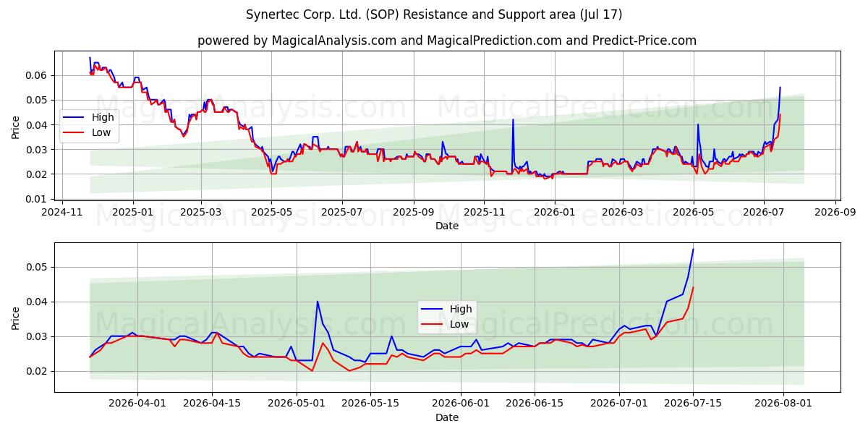Image resolution: width=868 pixels, height=434 pixels.
Task: Click the '2026-07' tick label on the top chart
Action: coord(764,212)
